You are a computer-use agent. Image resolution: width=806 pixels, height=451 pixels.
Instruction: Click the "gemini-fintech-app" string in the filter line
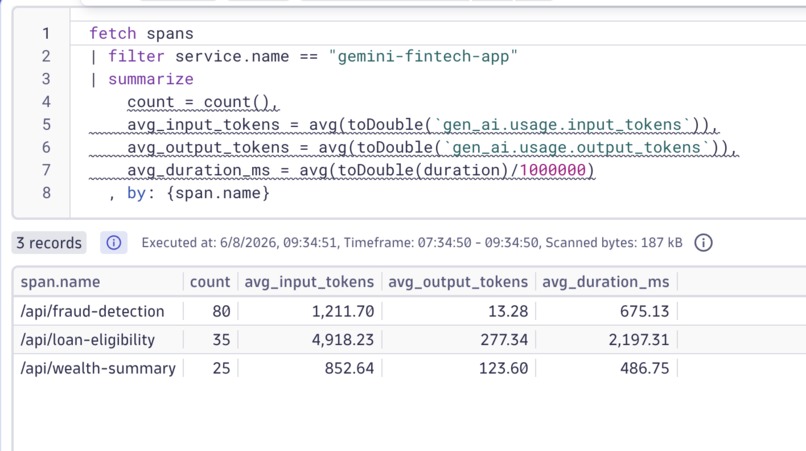click(x=423, y=56)
